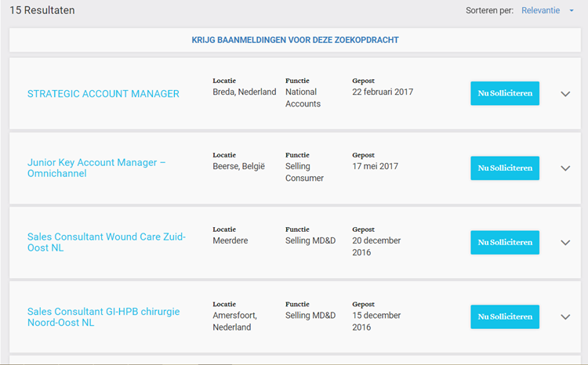The height and width of the screenshot is (365, 588).
Task: Expand the Wound Care Zuid-Oost row chevron
Action: [x=565, y=243]
